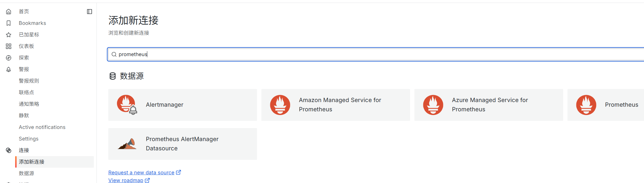Open the Request a new data source link
Screen dimensions: 644x183
(x=144, y=173)
